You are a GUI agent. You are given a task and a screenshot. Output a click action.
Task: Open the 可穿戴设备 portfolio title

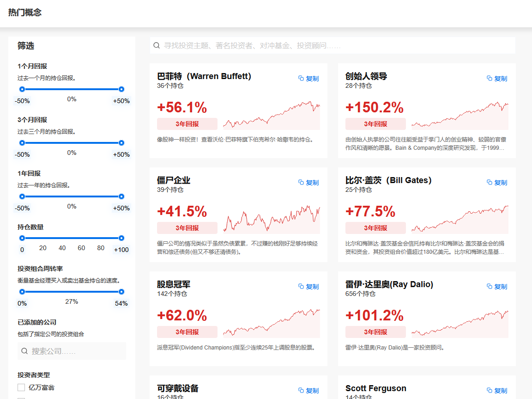point(177,388)
